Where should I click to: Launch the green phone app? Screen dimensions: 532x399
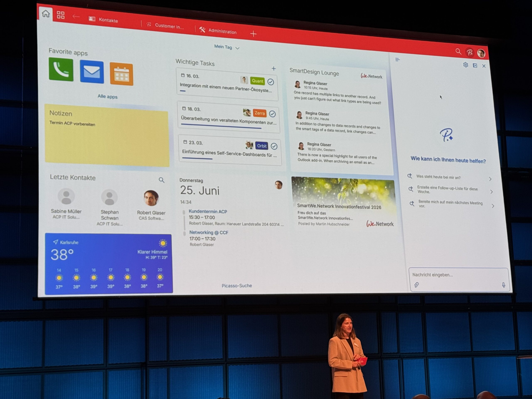(x=61, y=69)
